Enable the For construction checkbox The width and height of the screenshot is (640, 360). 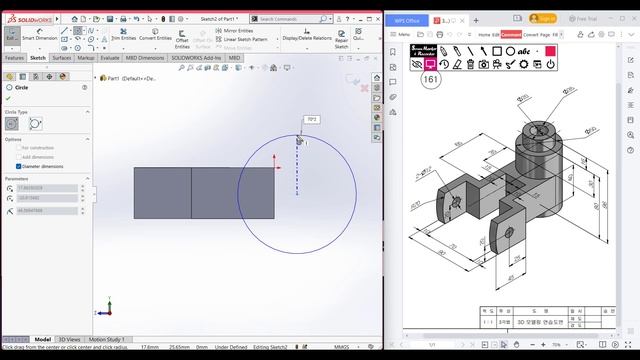click(18, 148)
